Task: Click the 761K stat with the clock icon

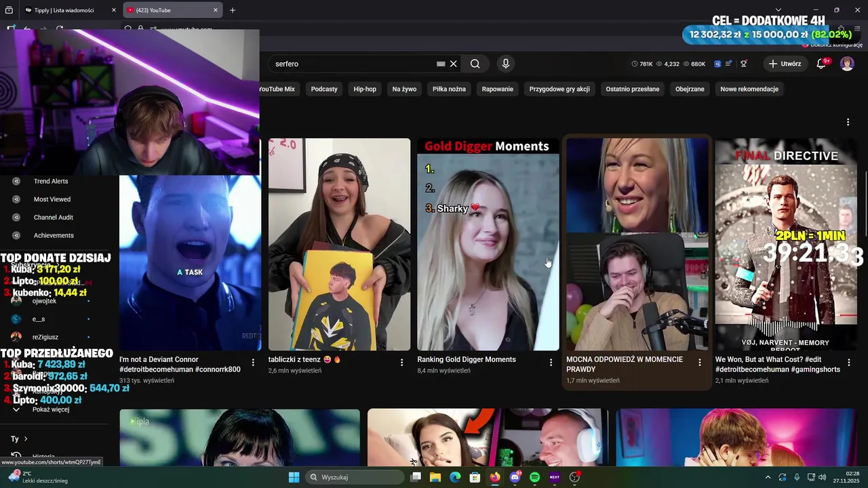Action: pos(642,64)
